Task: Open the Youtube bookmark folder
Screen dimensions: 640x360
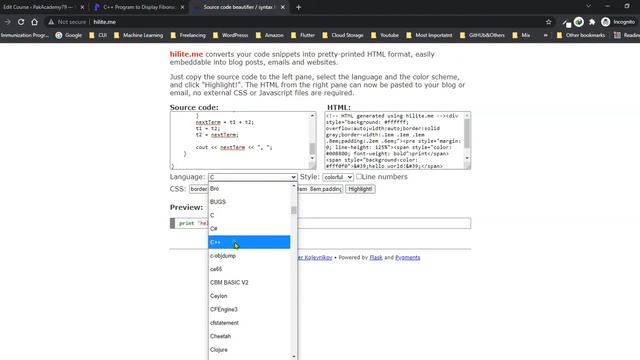Action: click(385, 36)
